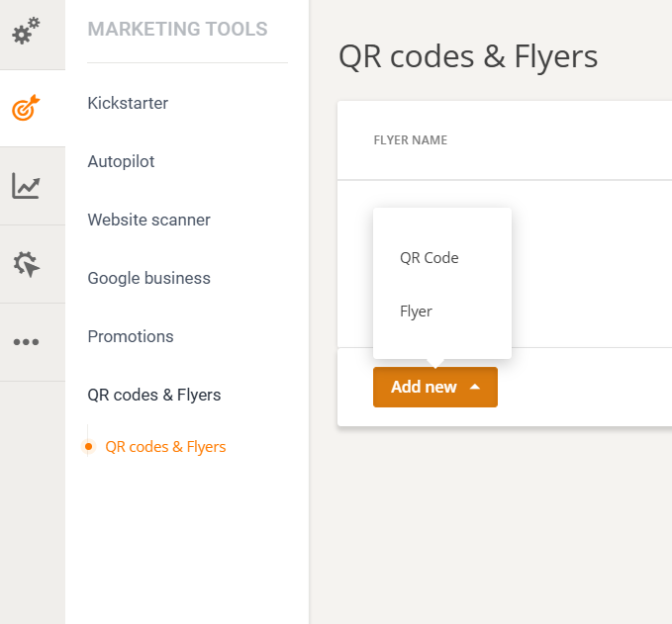
Task: Click the FLYER NAME column header
Action: (410, 140)
